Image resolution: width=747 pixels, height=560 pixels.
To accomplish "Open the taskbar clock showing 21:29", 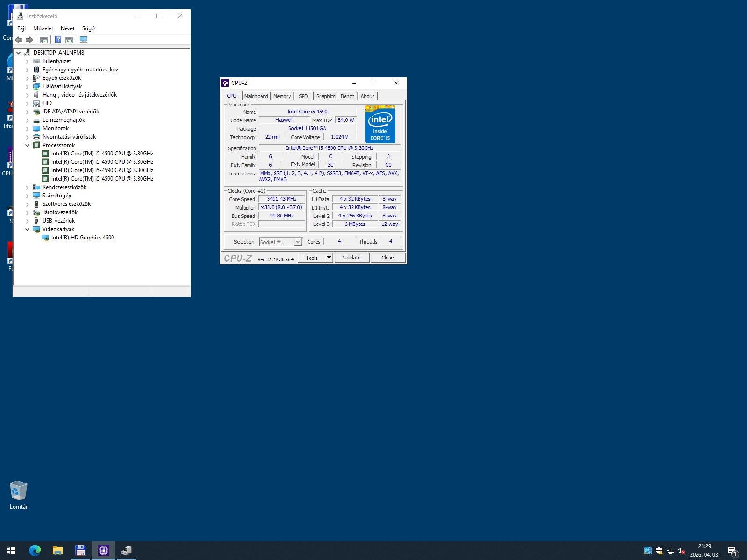I will (x=705, y=551).
